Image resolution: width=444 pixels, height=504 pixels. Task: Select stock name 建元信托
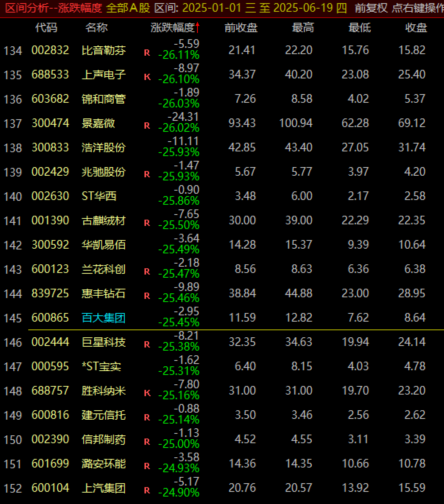coord(104,415)
